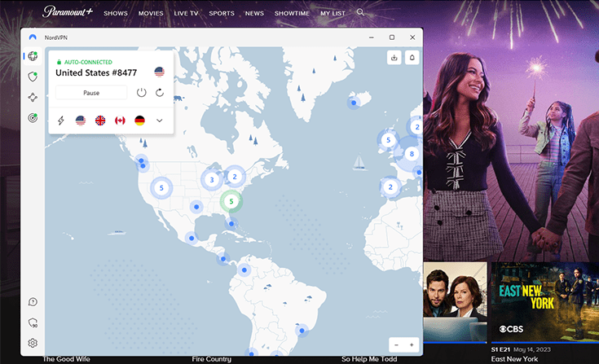The height and width of the screenshot is (364, 599).
Task: Click the Quick Connect lightning icon
Action: [x=61, y=121]
